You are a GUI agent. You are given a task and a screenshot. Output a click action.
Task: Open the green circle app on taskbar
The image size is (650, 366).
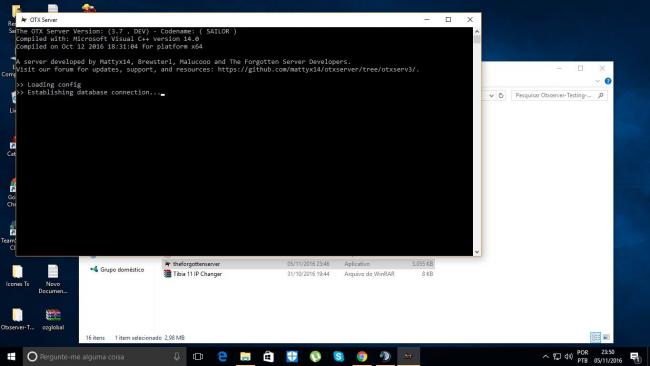315,356
